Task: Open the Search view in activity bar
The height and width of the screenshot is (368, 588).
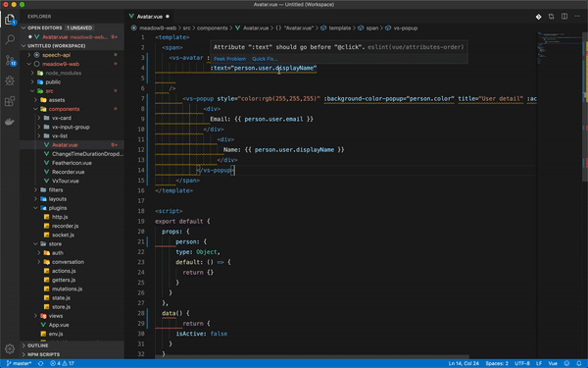Action: (10, 39)
